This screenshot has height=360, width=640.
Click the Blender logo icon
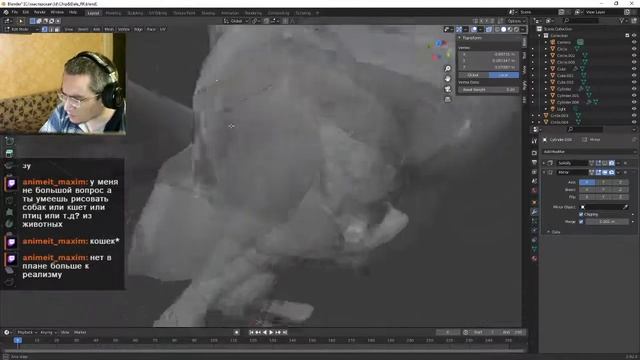click(x=6, y=12)
